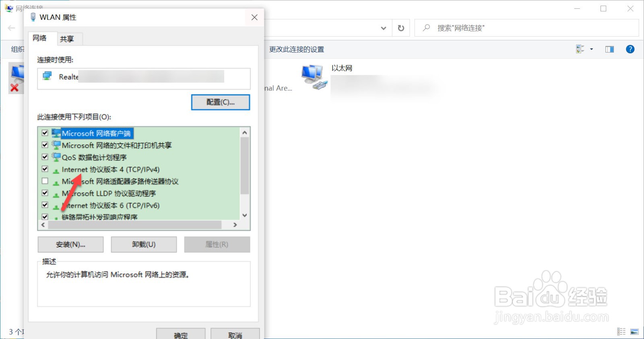Click the back arrow in 网络连接 window
The height and width of the screenshot is (339, 644).
12,28
